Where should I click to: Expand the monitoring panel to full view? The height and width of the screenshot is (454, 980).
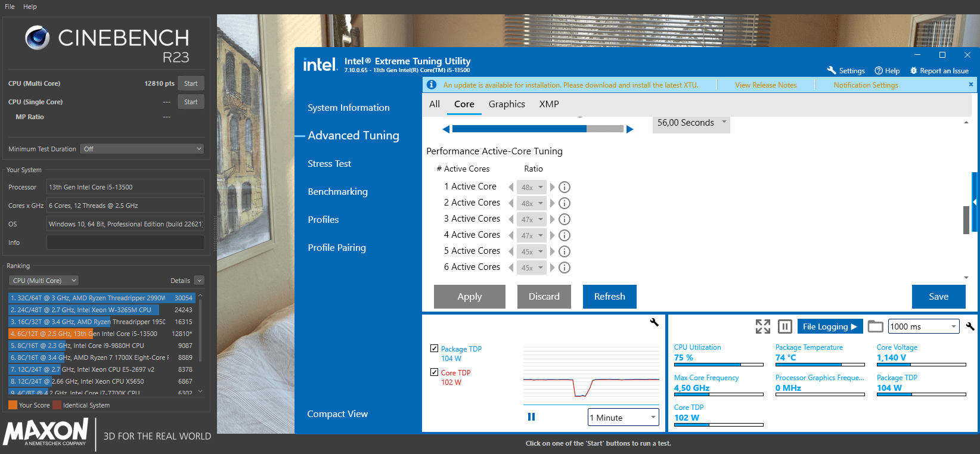click(763, 326)
